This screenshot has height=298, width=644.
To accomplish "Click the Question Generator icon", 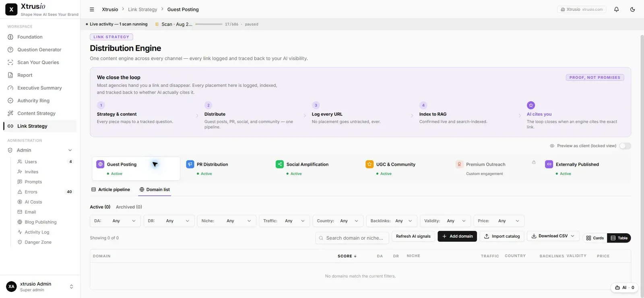I will [x=10, y=50].
